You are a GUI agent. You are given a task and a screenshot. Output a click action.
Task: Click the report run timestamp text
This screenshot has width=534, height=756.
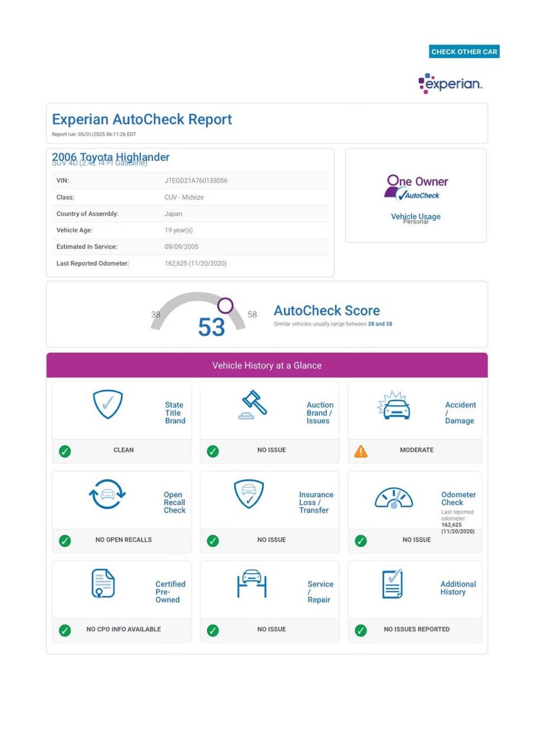coord(94,134)
